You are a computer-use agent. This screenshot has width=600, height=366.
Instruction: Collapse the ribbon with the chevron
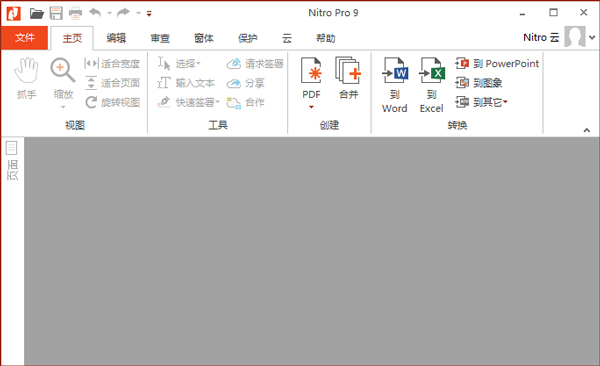coord(587,130)
